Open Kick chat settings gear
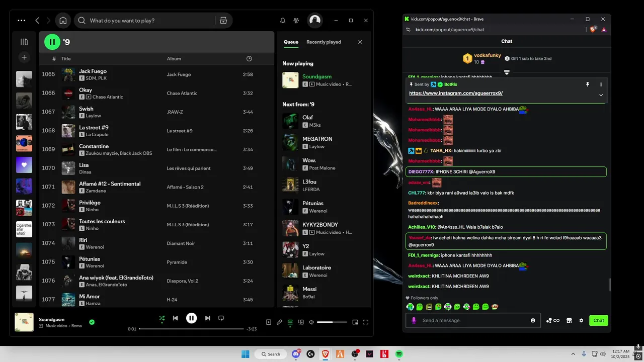 [581, 320]
